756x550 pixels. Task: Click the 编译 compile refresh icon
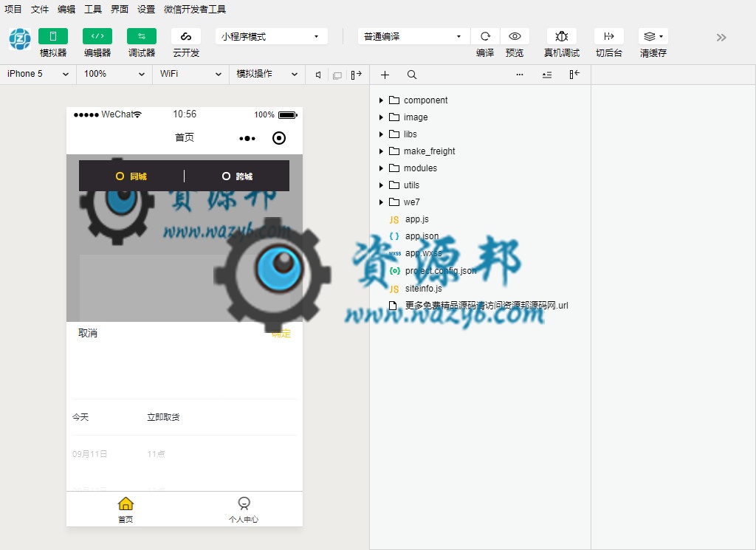coord(485,36)
